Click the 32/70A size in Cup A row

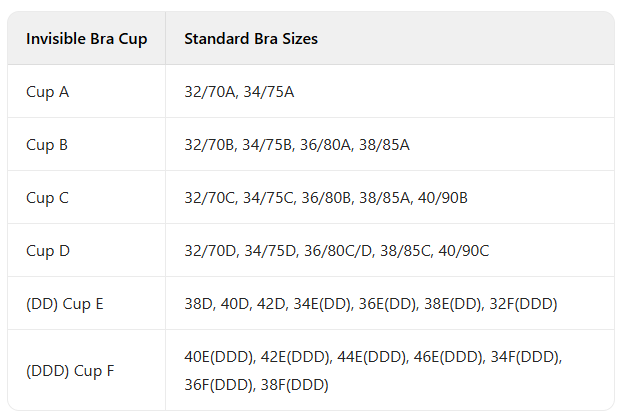pos(210,92)
